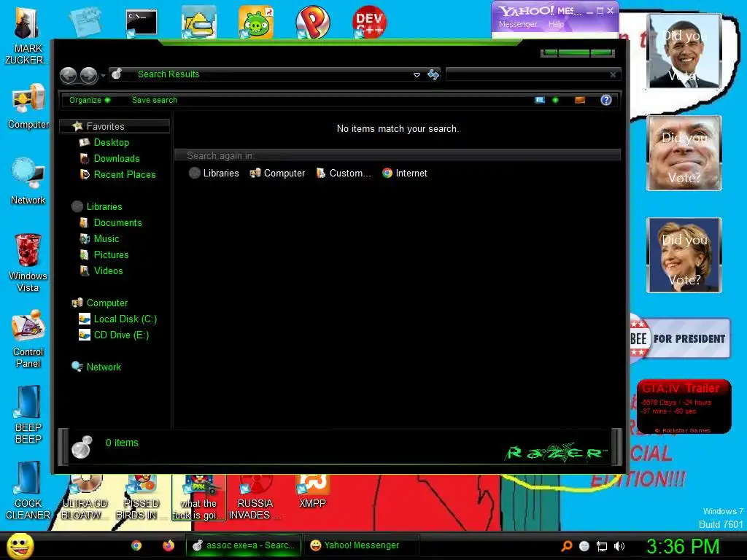Screen dimensions: 747x560
Task: Select the Windows Vista recycle bin icon
Action: 28,262
